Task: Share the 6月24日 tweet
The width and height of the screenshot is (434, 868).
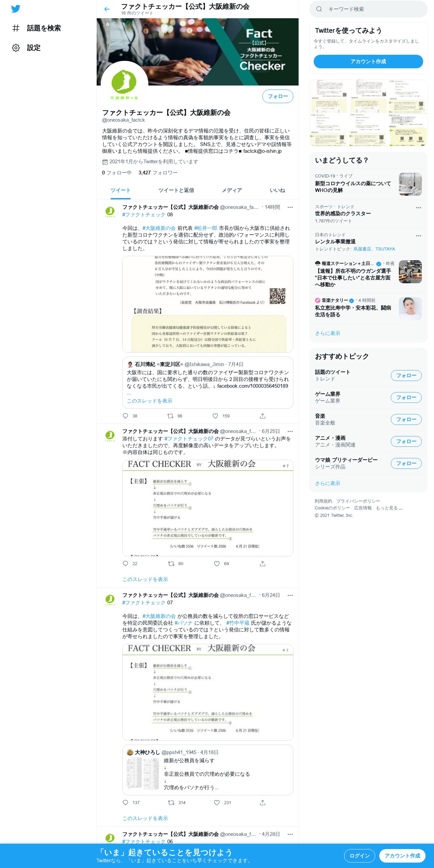Action: (x=263, y=802)
